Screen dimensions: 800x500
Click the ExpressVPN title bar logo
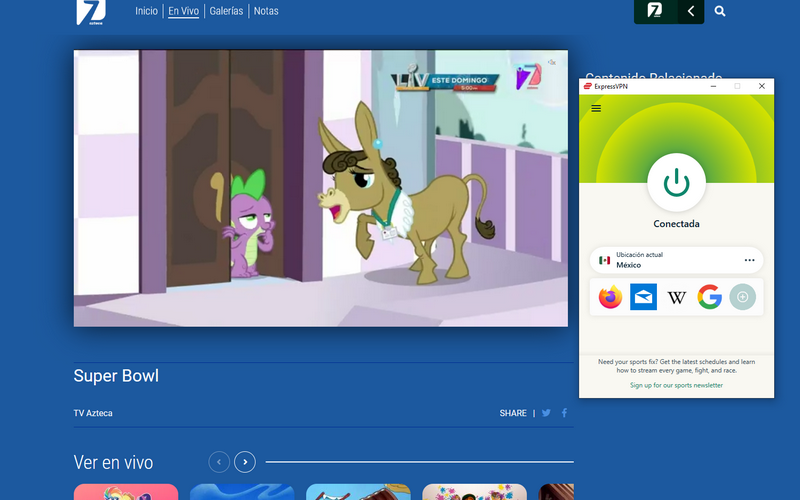pyautogui.click(x=587, y=86)
